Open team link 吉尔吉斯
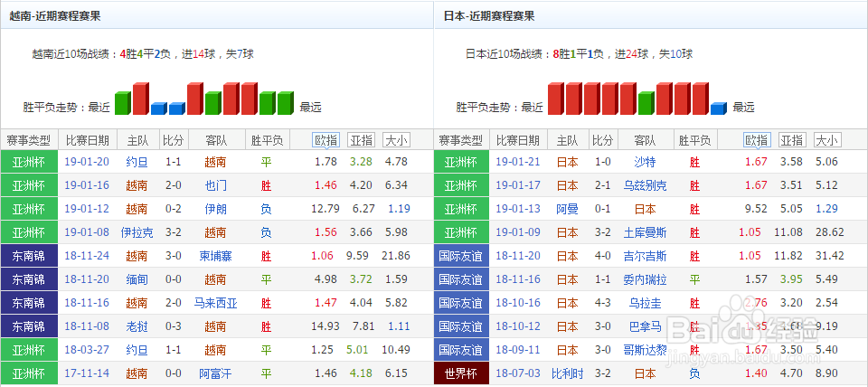 coord(645,256)
